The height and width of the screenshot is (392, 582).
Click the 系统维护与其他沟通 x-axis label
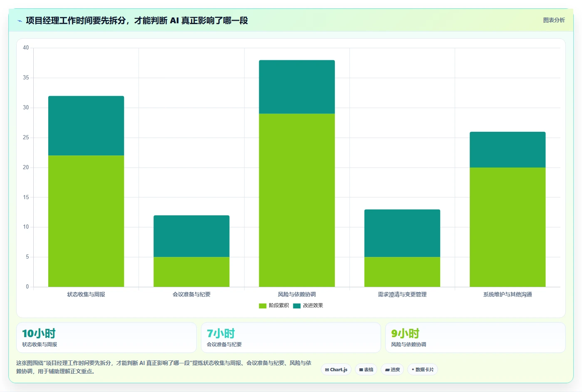click(x=508, y=294)
